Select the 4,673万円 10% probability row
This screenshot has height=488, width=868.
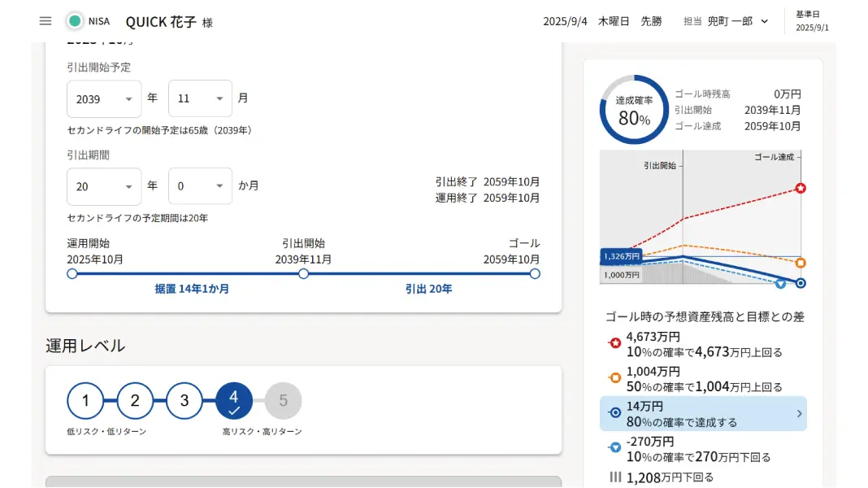703,345
